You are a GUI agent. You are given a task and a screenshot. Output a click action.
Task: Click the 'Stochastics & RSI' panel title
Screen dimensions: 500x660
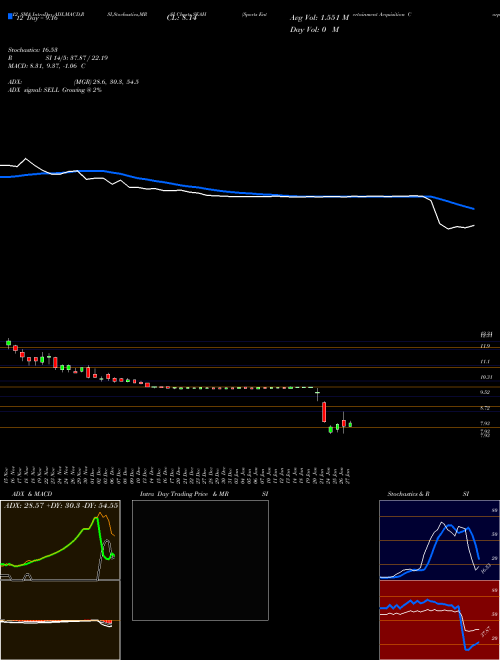(x=428, y=494)
